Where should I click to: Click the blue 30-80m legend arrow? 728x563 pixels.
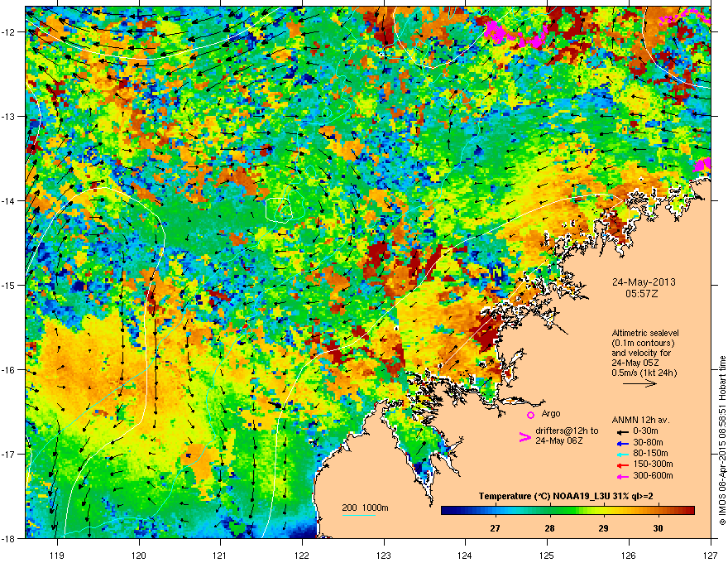[622, 443]
